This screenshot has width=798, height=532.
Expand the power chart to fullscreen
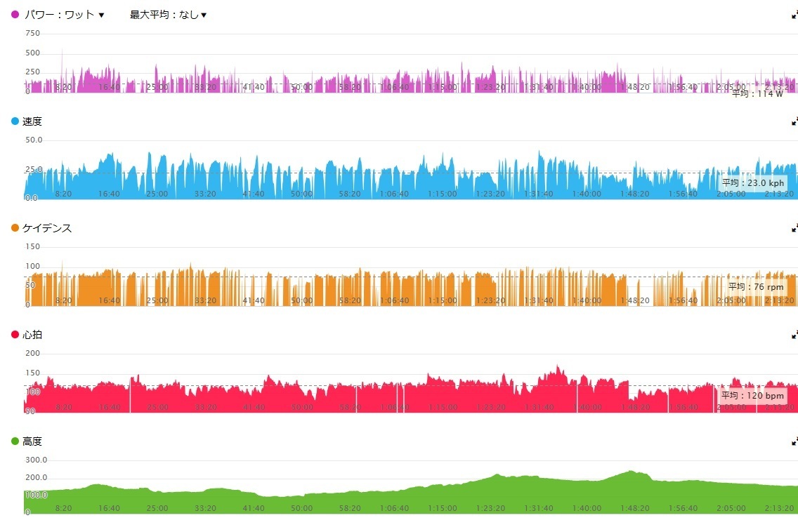794,15
